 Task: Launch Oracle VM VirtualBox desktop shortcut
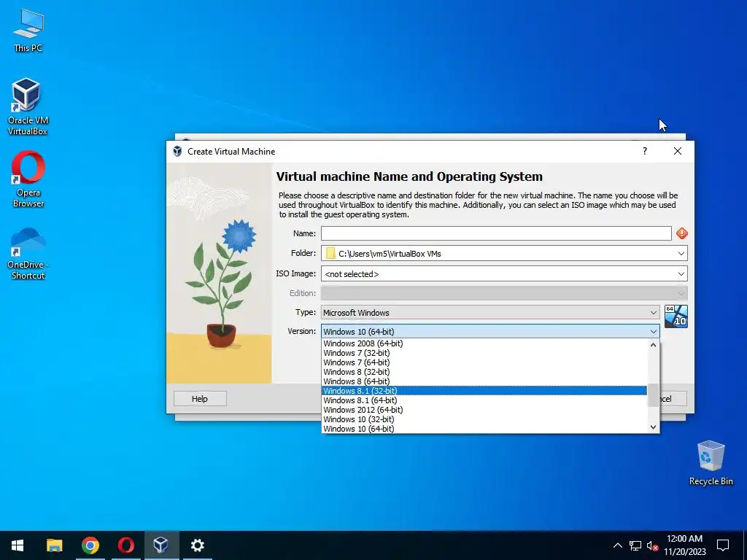28,106
